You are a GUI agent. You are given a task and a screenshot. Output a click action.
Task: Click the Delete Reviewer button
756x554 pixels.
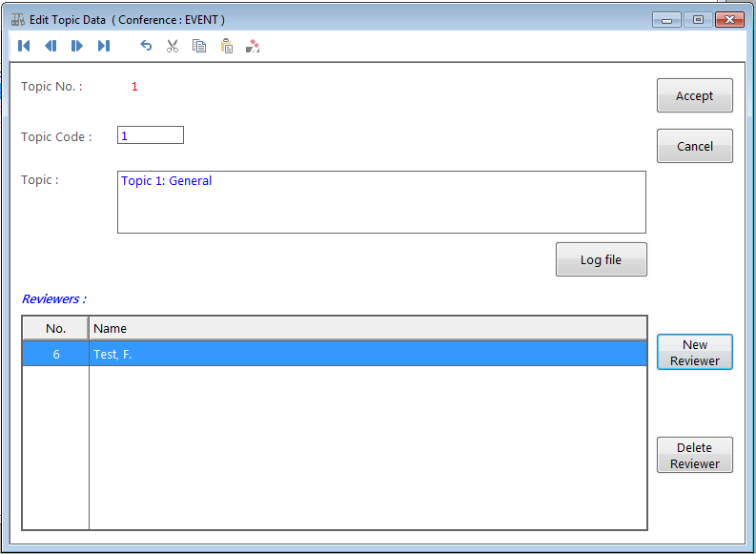[x=694, y=455]
